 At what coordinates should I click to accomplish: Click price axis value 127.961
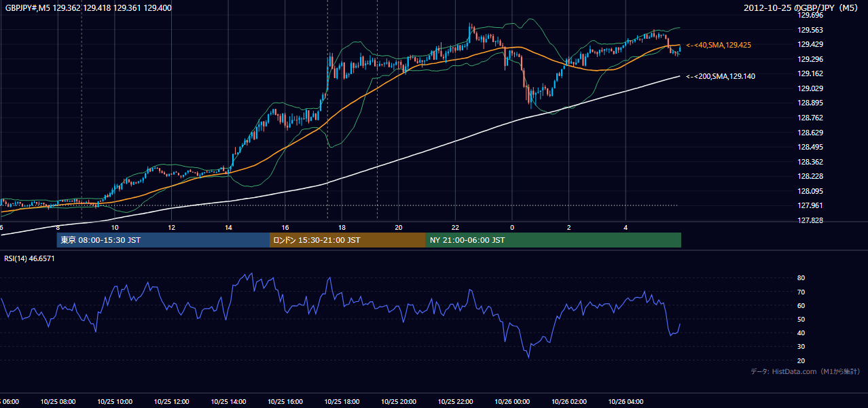pyautogui.click(x=810, y=205)
